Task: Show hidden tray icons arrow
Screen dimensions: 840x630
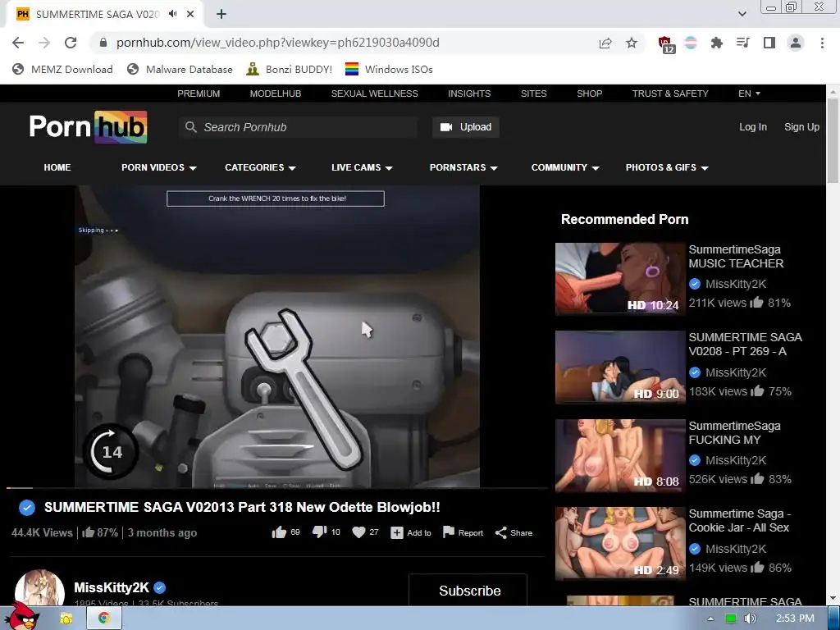Action: click(x=710, y=619)
